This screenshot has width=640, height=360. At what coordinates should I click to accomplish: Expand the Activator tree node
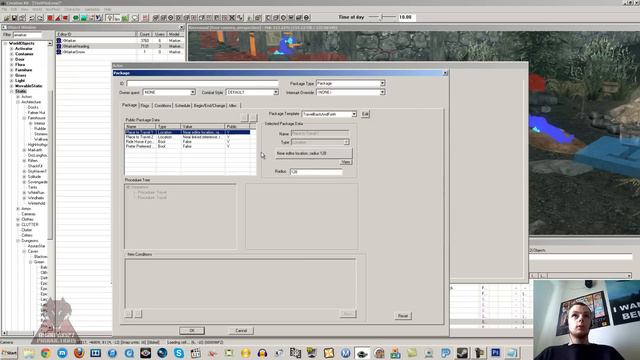pos(12,49)
